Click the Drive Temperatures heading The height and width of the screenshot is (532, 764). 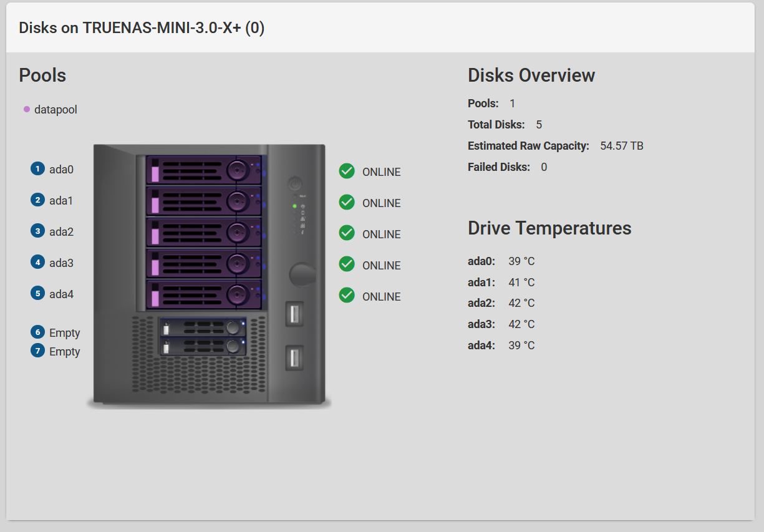click(x=549, y=228)
